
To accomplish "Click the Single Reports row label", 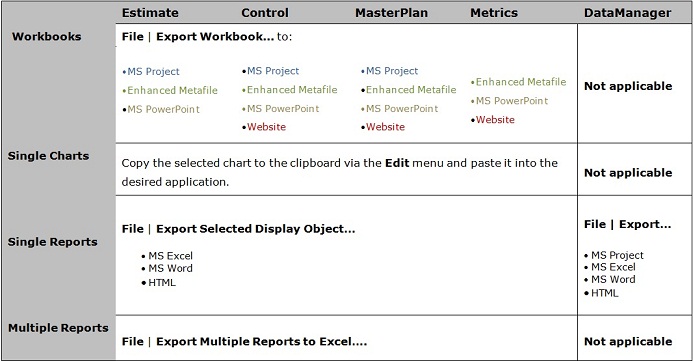I will tap(53, 242).
